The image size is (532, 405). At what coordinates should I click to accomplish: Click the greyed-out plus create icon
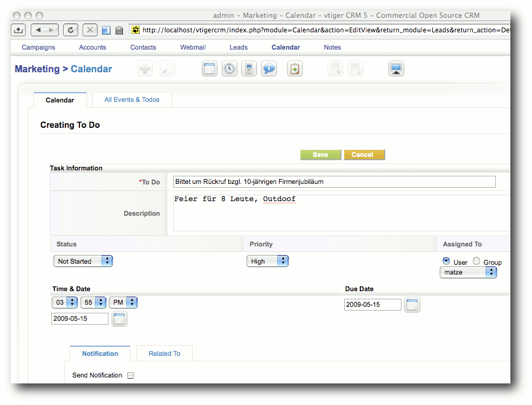click(x=145, y=69)
